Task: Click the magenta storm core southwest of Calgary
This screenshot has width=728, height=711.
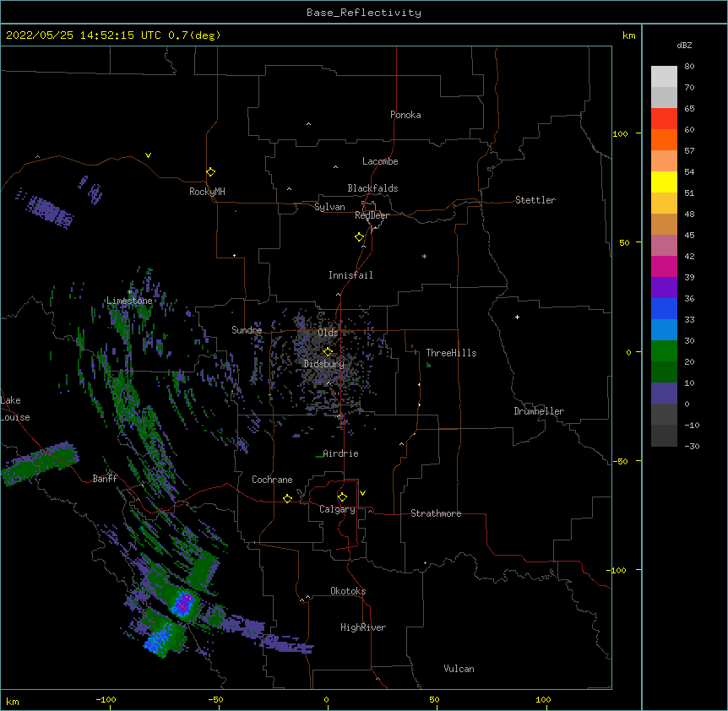Action: (184, 603)
